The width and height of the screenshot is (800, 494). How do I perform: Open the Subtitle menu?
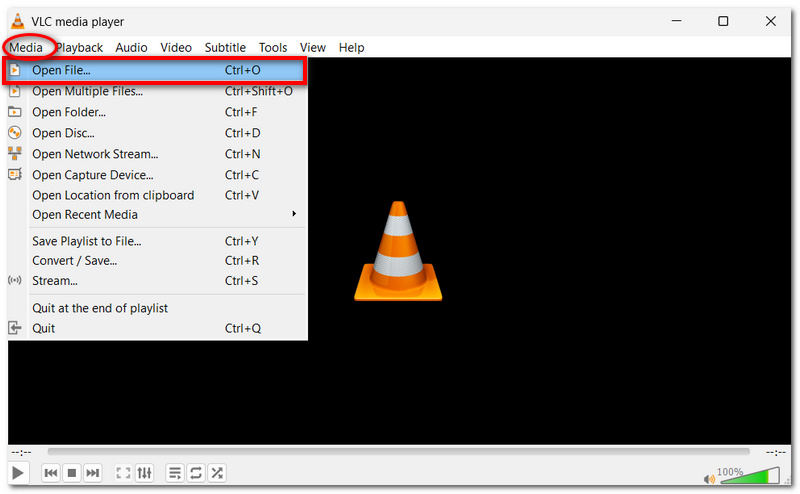click(x=225, y=47)
